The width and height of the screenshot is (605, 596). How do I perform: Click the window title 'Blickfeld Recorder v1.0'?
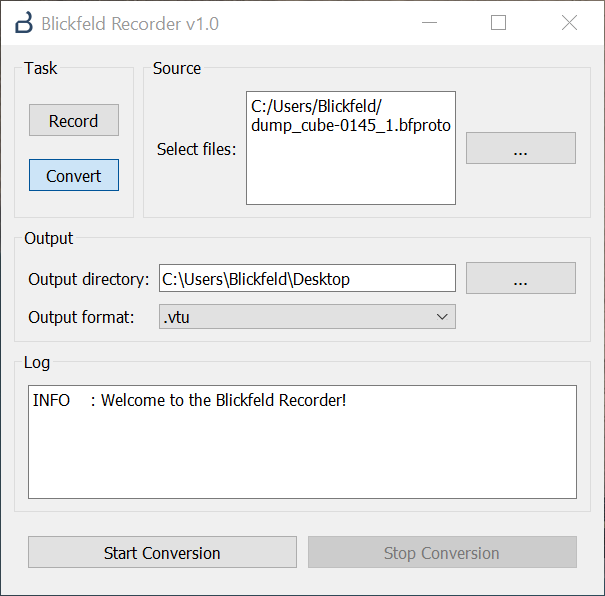pyautogui.click(x=130, y=23)
